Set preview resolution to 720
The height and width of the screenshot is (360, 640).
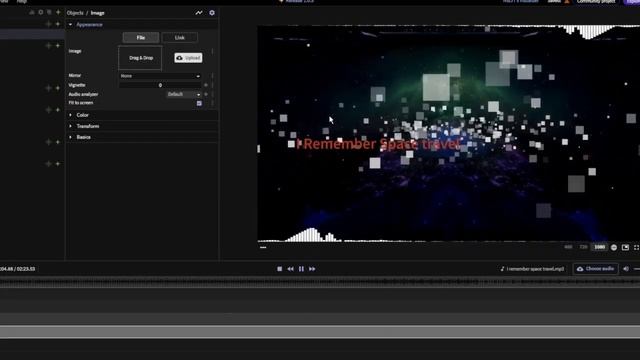[584, 247]
